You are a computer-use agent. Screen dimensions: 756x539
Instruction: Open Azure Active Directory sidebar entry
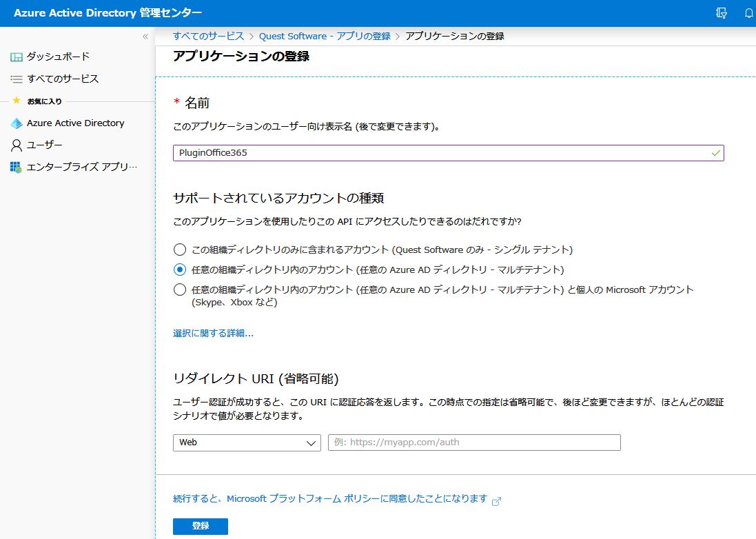(x=76, y=123)
